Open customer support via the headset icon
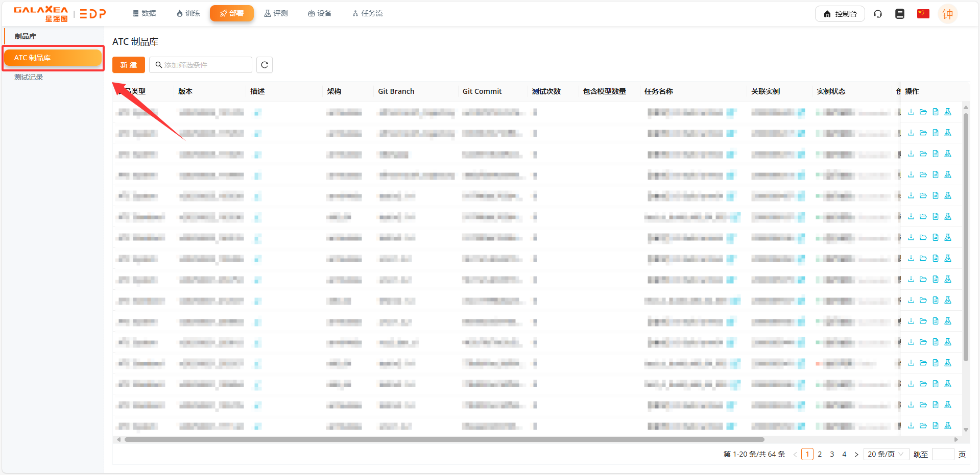The width and height of the screenshot is (980, 475). (878, 14)
